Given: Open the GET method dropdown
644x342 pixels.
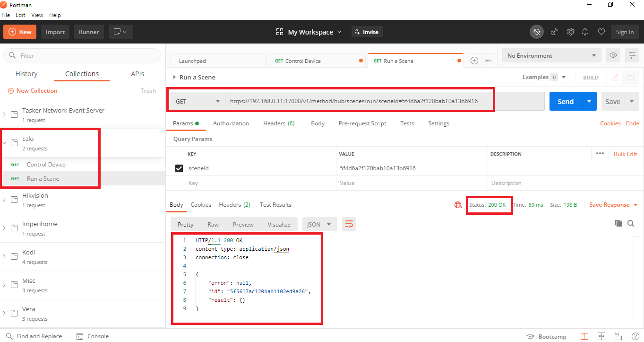Looking at the screenshot, I should pyautogui.click(x=197, y=101).
